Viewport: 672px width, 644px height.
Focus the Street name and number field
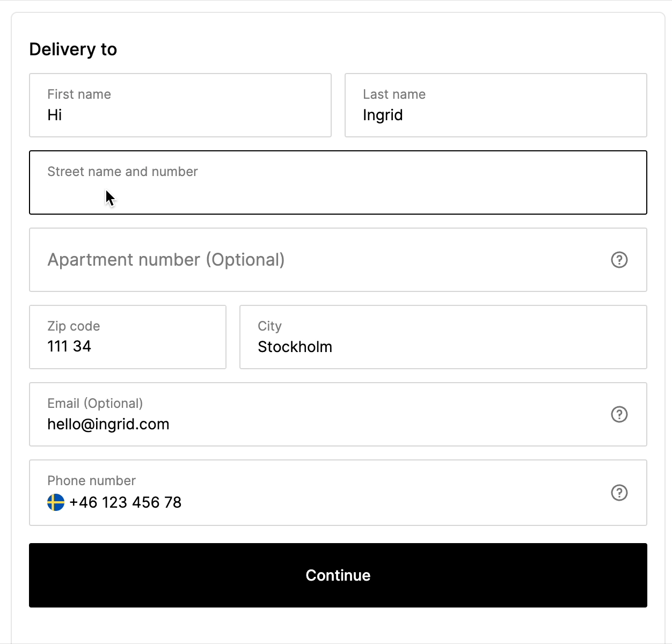point(338,182)
